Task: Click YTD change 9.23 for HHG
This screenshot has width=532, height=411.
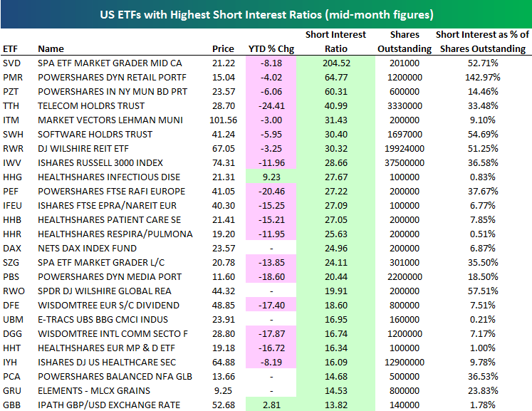Action: [x=271, y=177]
